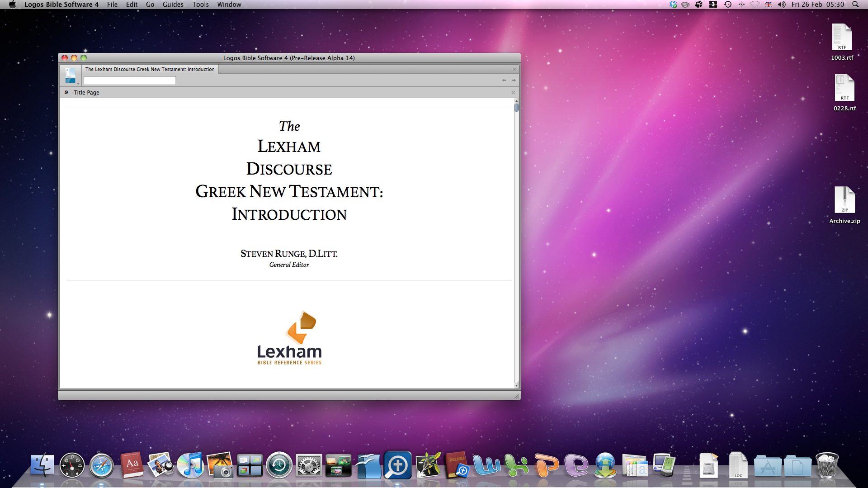Screen dimensions: 868x488
Task: Open the Apple menu
Action: 12,5
